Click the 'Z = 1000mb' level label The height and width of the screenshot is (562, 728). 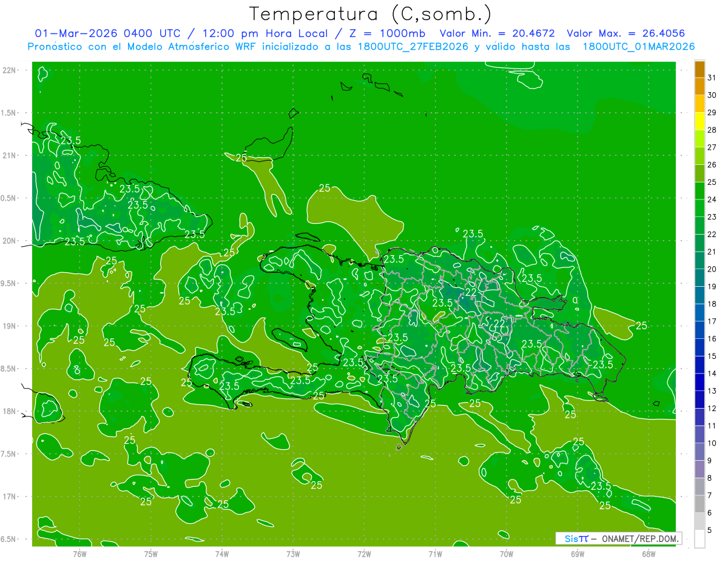[x=386, y=33]
